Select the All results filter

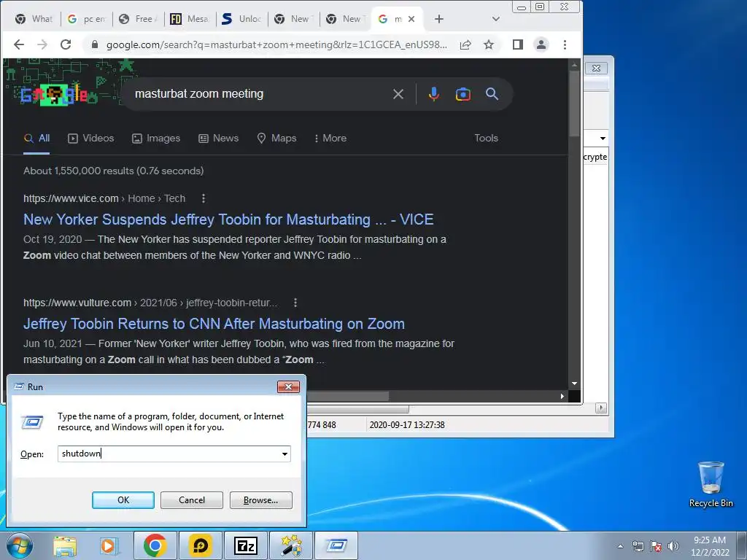pyautogui.click(x=36, y=138)
